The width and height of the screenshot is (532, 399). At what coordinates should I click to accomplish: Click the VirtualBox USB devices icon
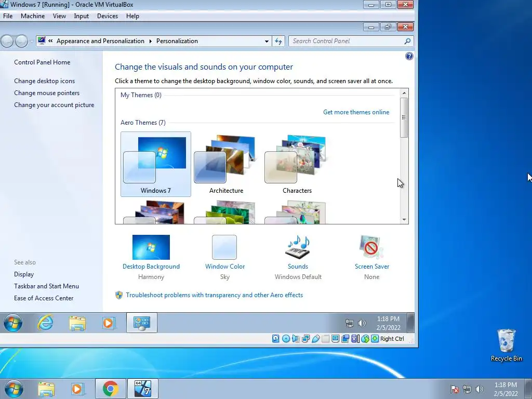coord(315,339)
